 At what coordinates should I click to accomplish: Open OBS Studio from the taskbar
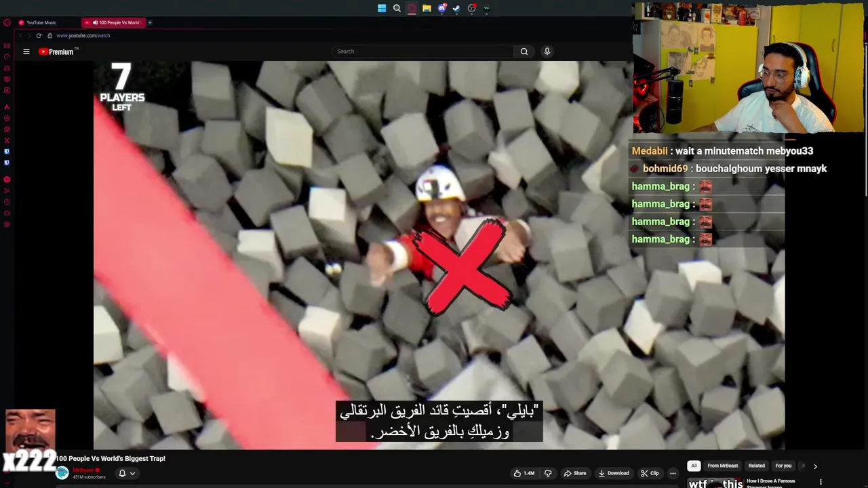click(471, 8)
